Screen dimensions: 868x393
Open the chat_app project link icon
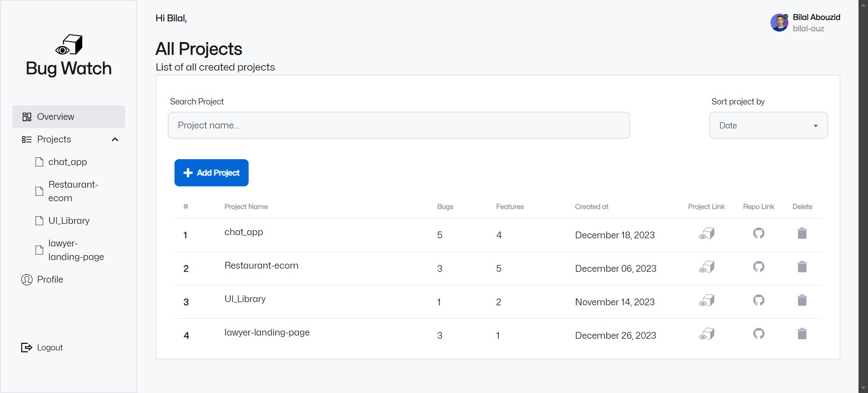coord(707,233)
